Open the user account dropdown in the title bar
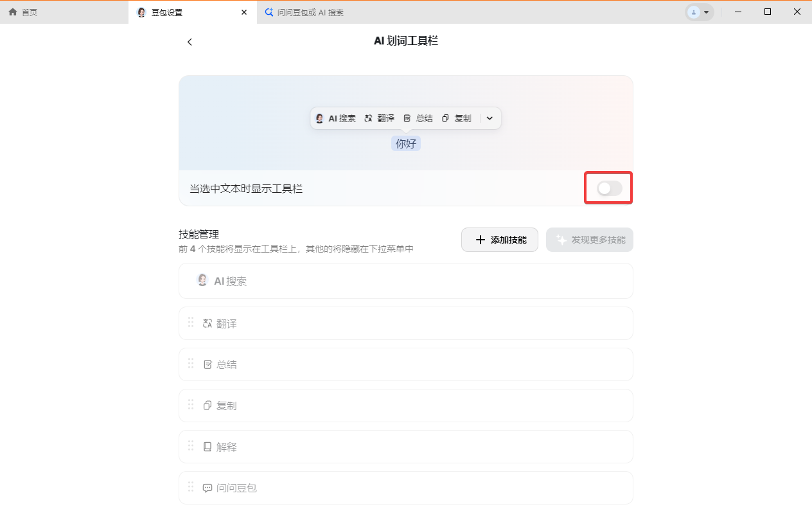812x509 pixels. pyautogui.click(x=699, y=12)
